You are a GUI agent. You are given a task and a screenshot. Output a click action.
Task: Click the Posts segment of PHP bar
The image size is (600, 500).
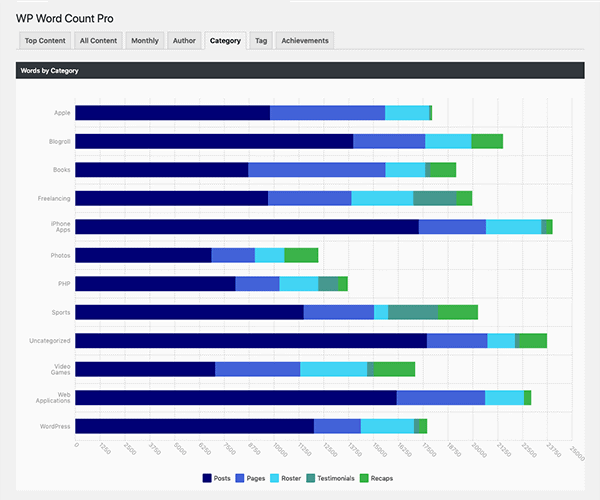155,284
